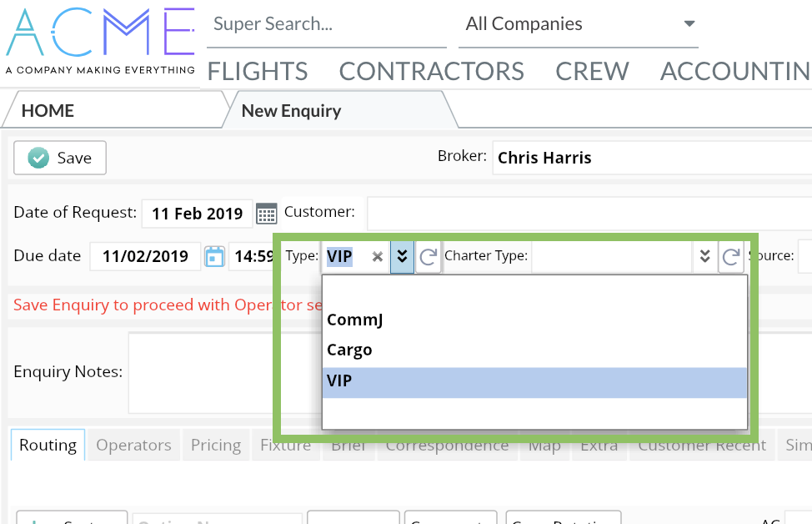The height and width of the screenshot is (524, 812).
Task: Open the FLIGHTS menu
Action: [258, 72]
